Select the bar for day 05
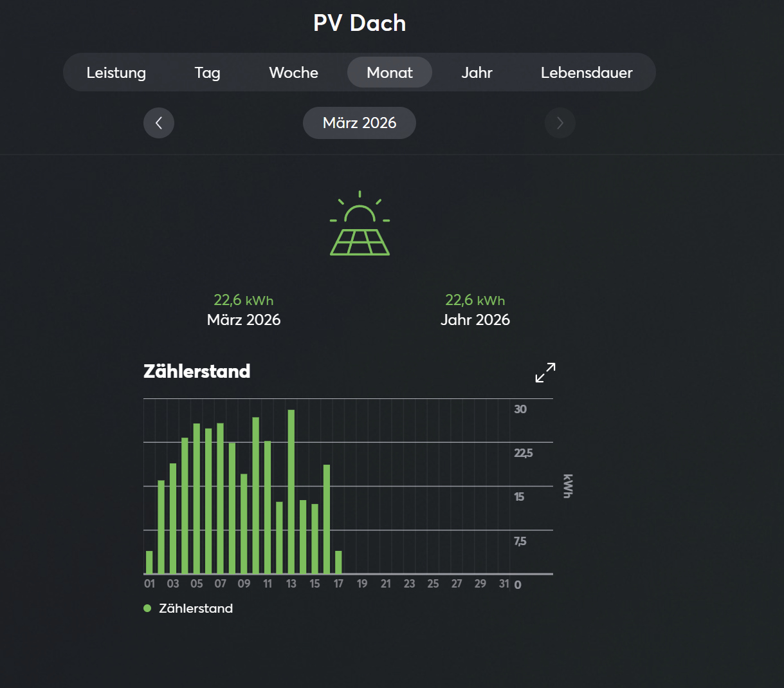The image size is (784, 688). click(x=197, y=499)
